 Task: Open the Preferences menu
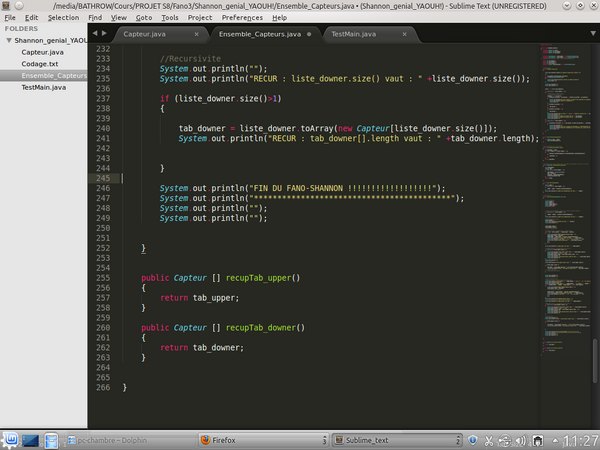(x=243, y=17)
